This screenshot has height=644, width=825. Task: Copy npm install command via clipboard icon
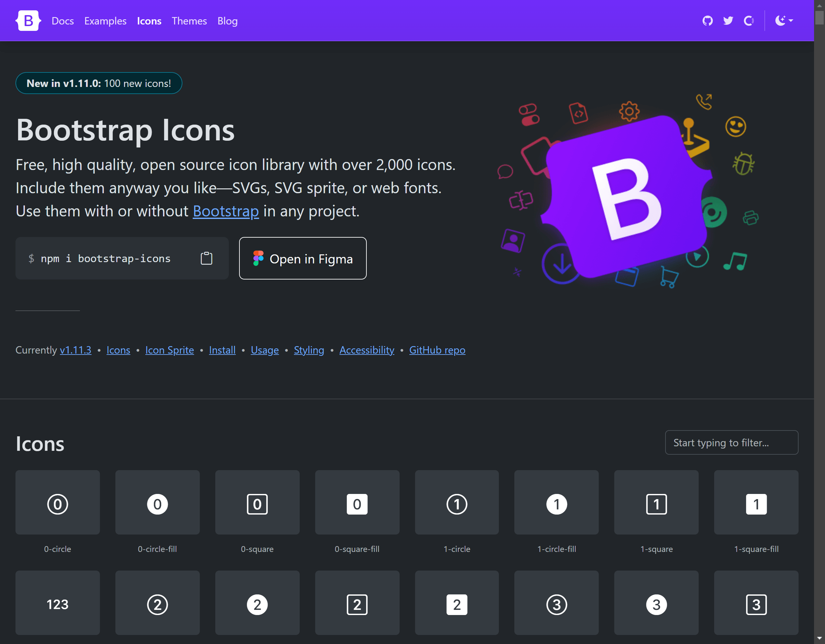pos(206,259)
